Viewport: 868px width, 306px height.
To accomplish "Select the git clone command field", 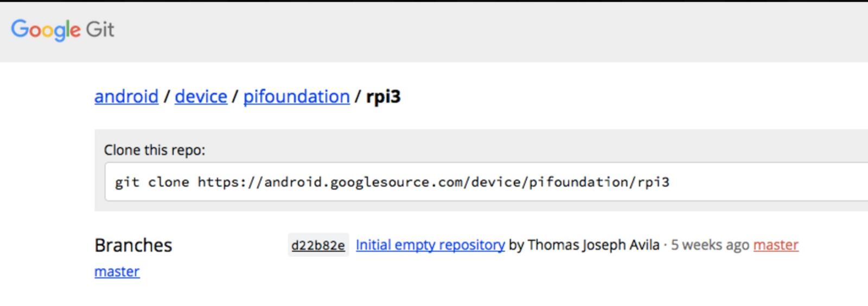I will click(x=486, y=182).
